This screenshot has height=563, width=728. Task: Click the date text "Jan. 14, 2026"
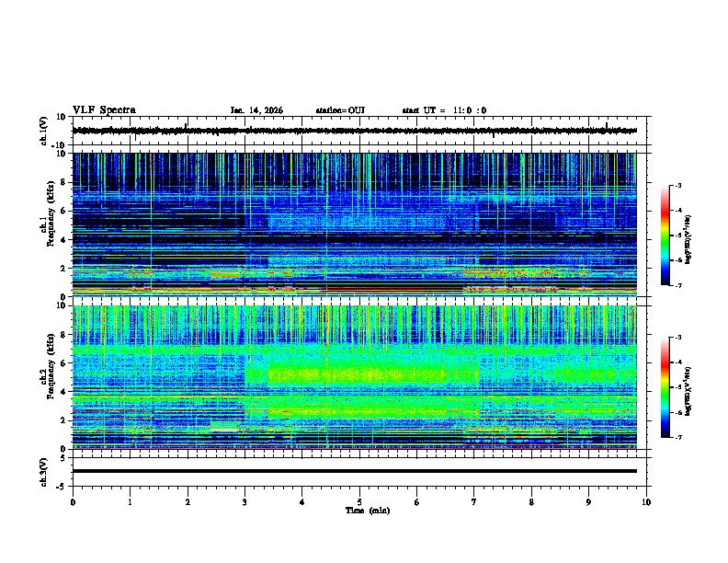pos(256,110)
